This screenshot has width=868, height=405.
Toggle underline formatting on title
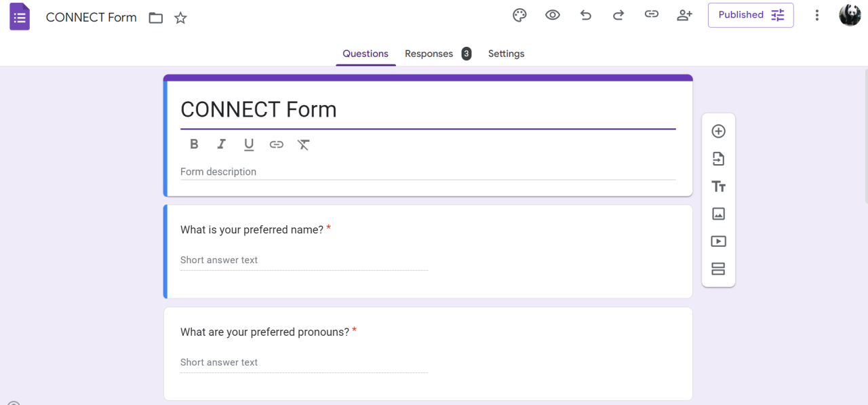point(249,144)
